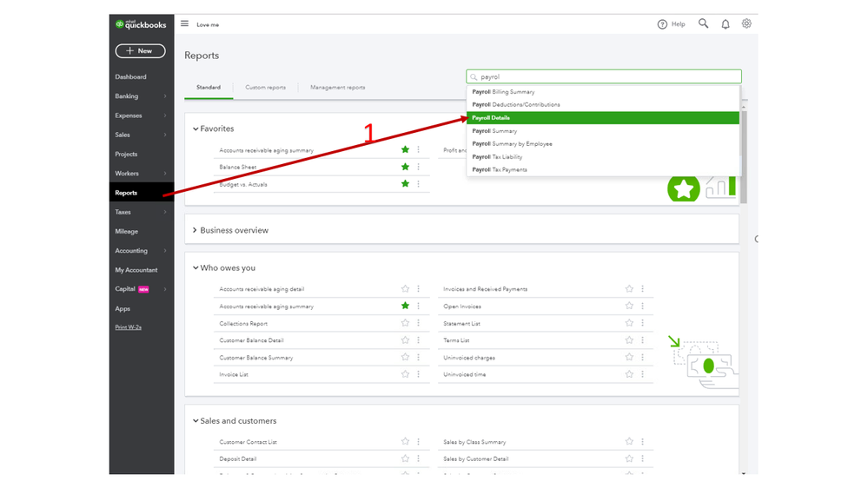
Task: Favorite Open Invoices star
Action: click(x=629, y=306)
